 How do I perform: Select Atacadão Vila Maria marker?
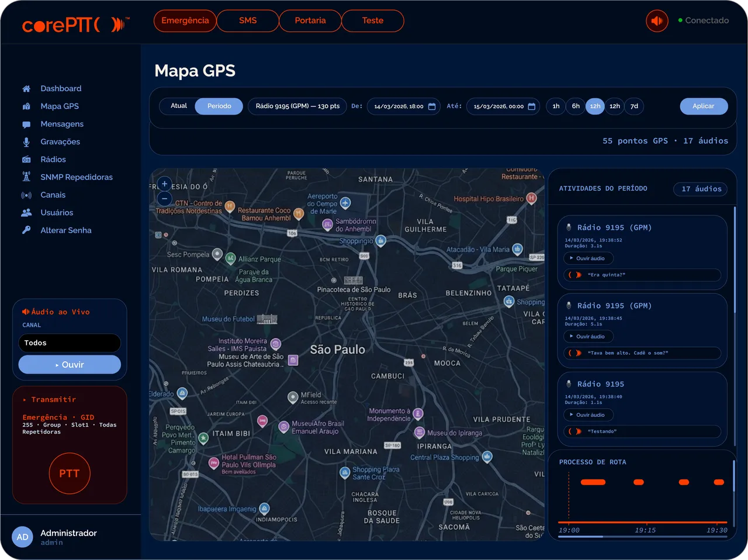pyautogui.click(x=517, y=249)
